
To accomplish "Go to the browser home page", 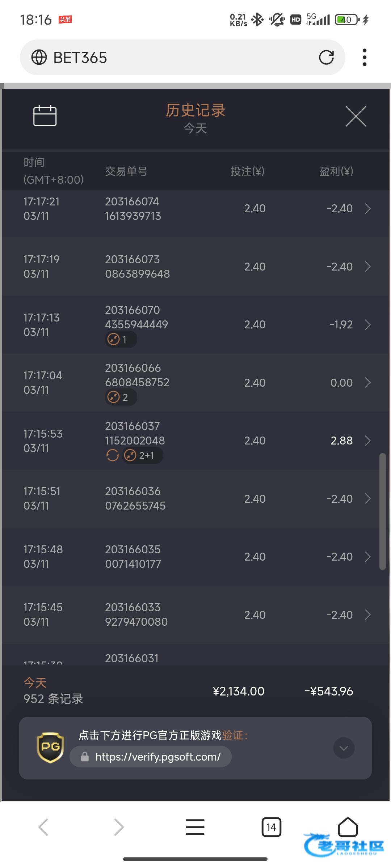I will pos(348,827).
